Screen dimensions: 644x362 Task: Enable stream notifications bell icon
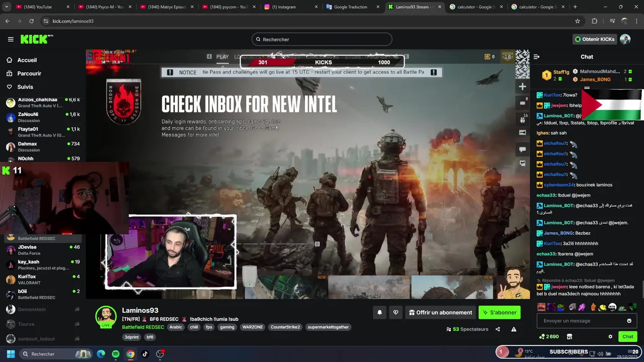[379, 312]
